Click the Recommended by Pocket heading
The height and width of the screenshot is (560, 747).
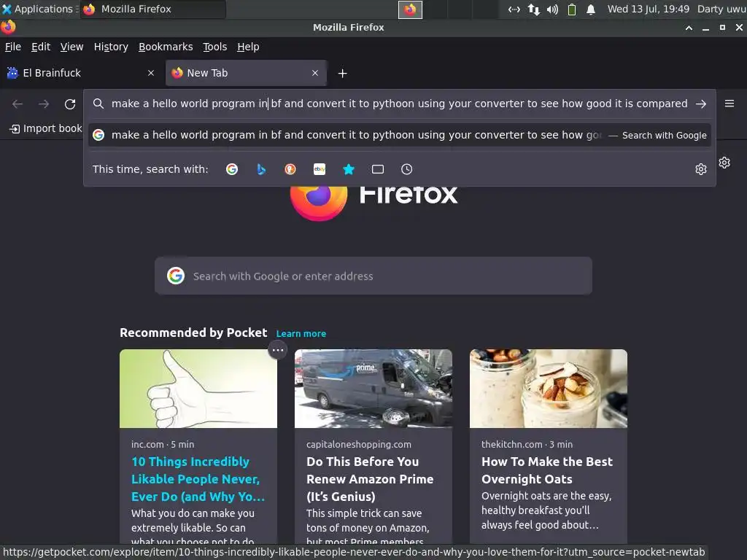193,332
